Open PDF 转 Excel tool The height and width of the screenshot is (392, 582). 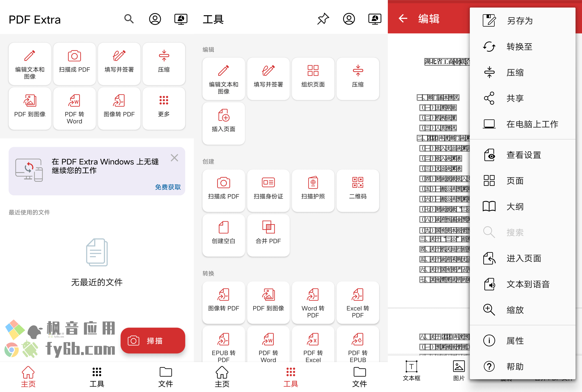(x=313, y=344)
